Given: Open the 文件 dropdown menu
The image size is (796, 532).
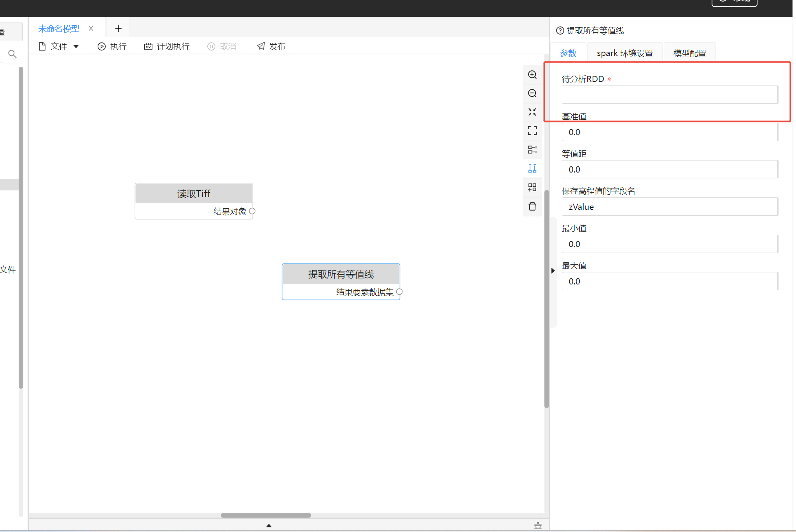Looking at the screenshot, I should (x=59, y=47).
